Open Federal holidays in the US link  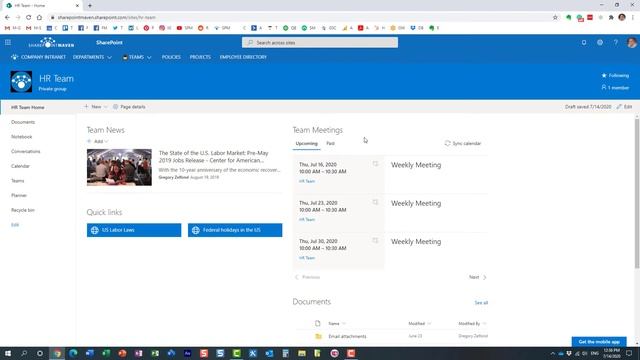(235, 230)
